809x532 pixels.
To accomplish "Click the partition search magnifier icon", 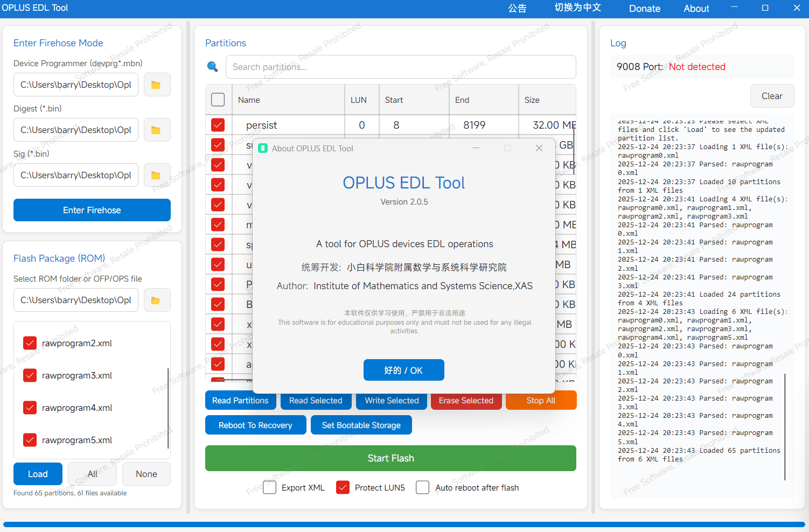I will [213, 67].
